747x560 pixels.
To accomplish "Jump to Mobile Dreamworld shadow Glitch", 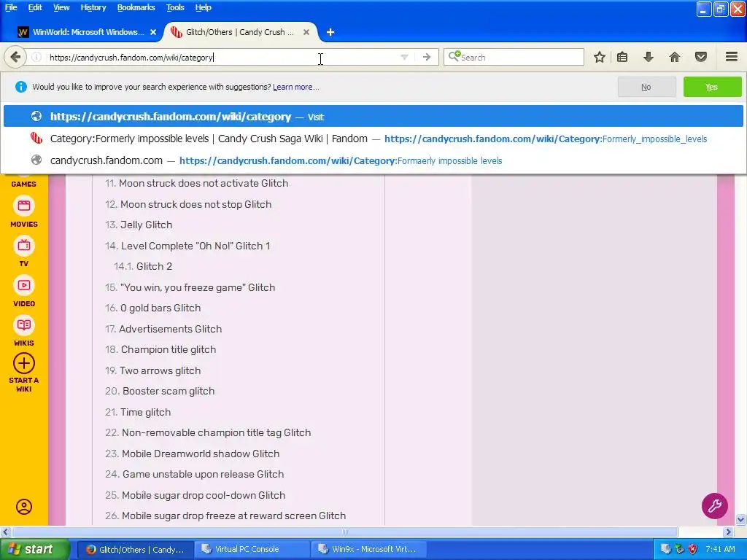I will 192,454.
